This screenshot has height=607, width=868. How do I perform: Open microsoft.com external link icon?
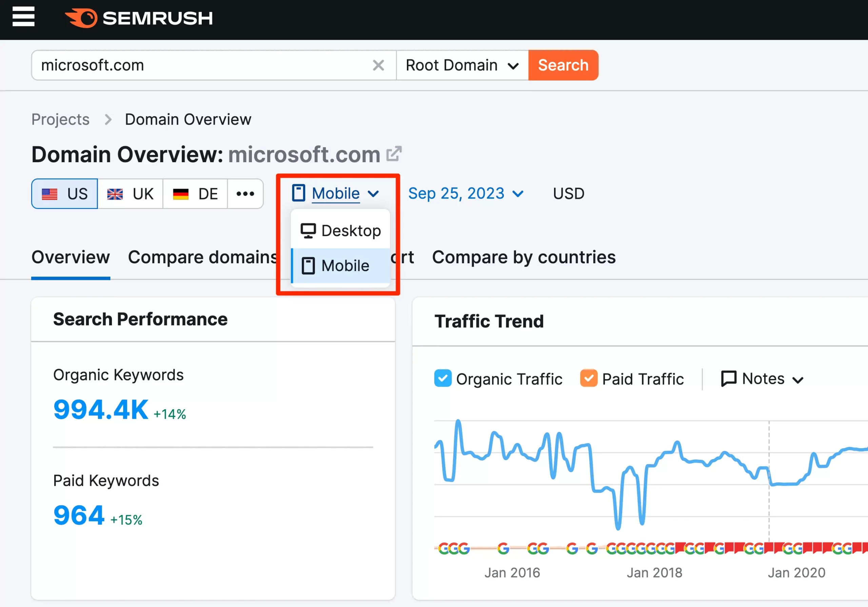pos(394,154)
